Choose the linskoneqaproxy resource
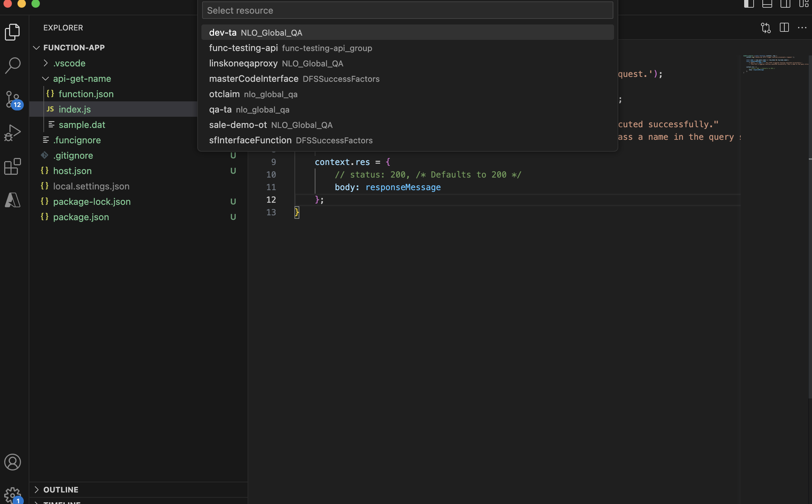 (x=407, y=63)
